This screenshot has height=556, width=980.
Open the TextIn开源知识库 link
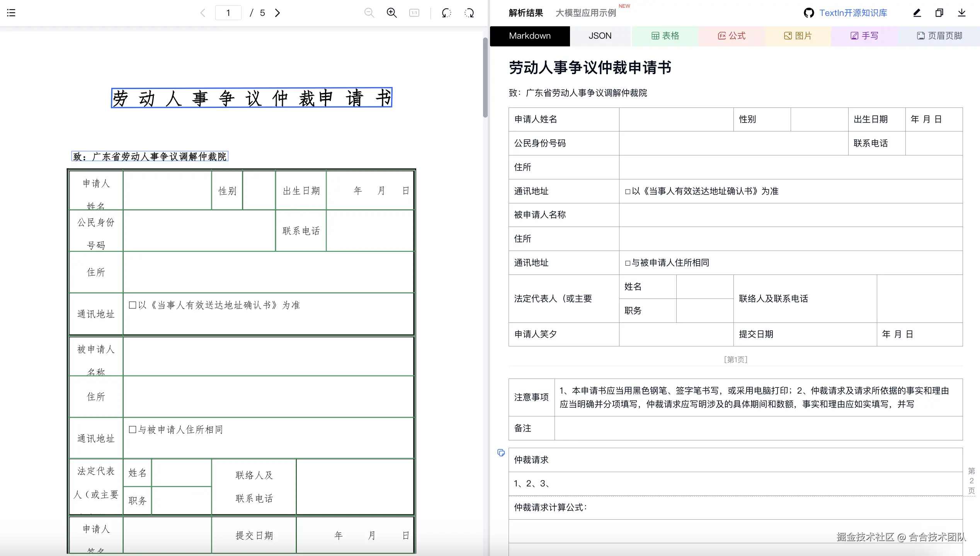coord(853,13)
